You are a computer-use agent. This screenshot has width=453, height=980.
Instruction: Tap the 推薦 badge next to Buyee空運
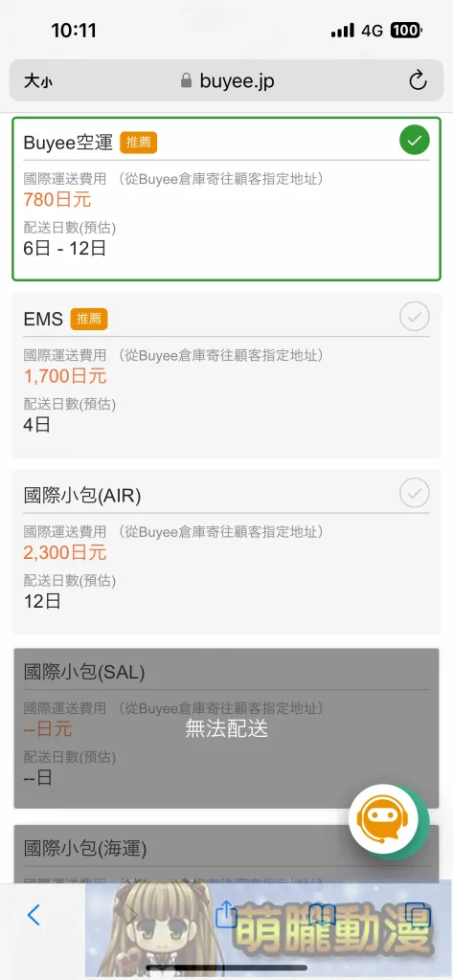point(138,143)
